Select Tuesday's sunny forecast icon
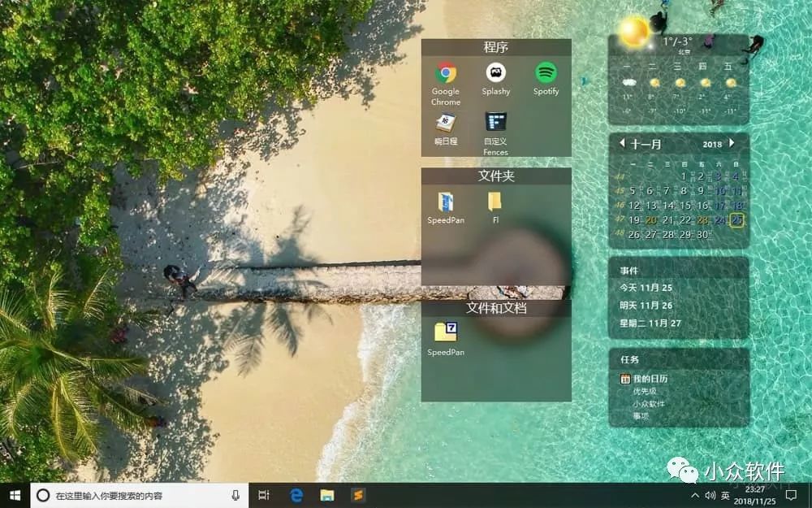 pyautogui.click(x=654, y=82)
